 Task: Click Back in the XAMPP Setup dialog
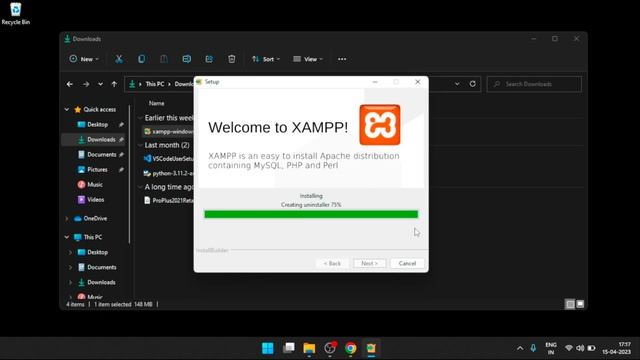click(332, 263)
